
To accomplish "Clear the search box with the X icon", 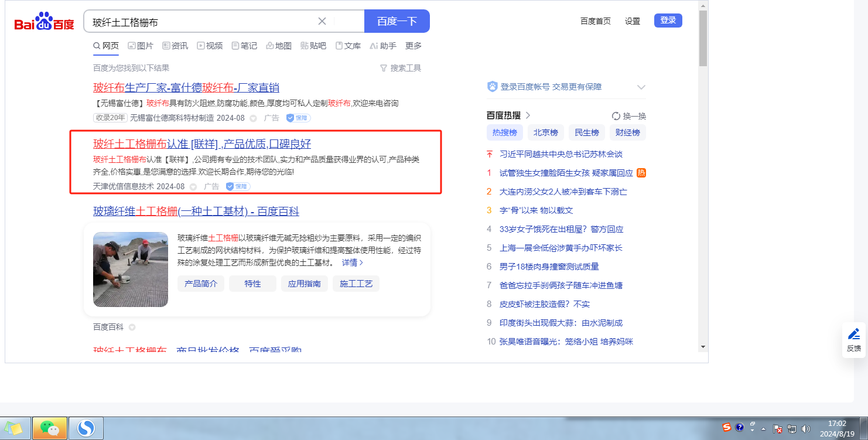I will coord(322,21).
